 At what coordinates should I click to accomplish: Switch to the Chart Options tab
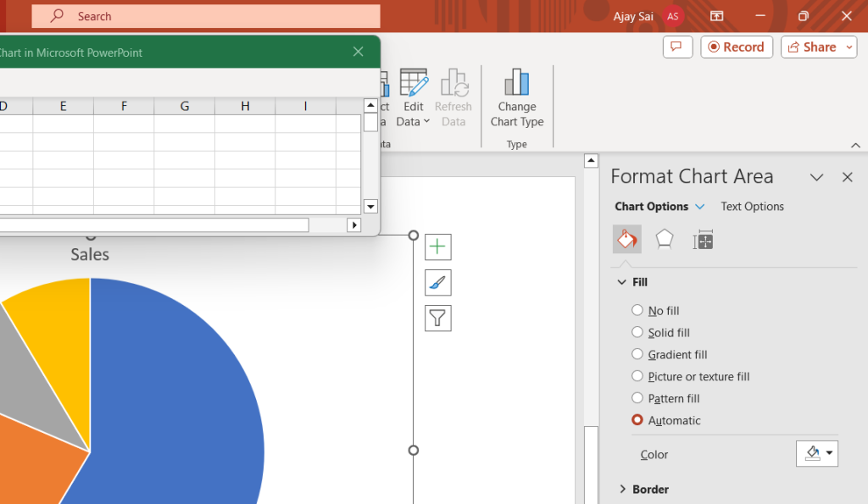tap(652, 207)
